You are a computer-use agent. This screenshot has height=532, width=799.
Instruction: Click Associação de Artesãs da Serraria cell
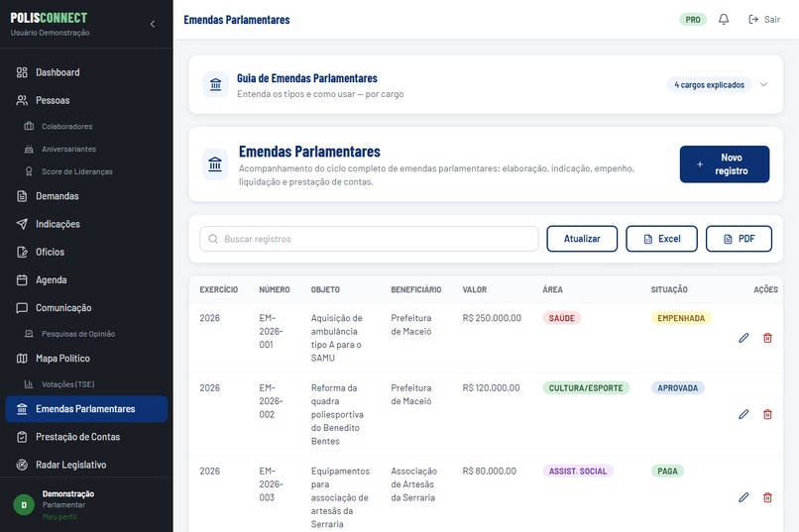413,484
